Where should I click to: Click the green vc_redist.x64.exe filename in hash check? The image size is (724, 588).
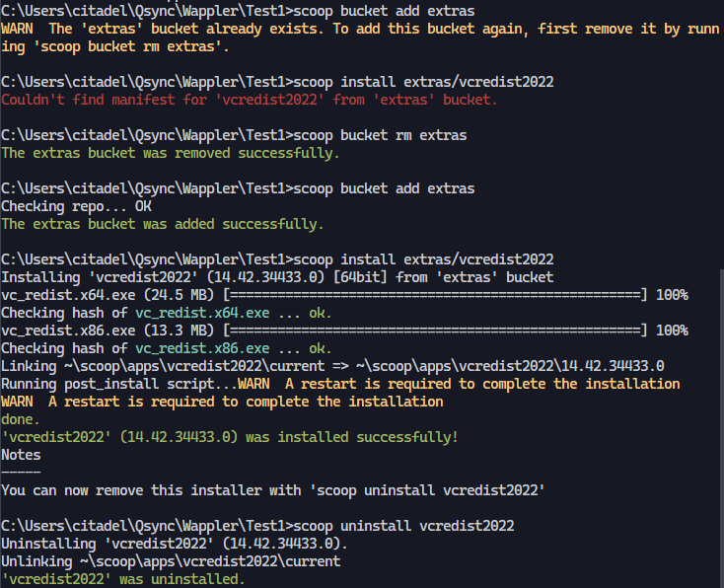[x=202, y=313]
